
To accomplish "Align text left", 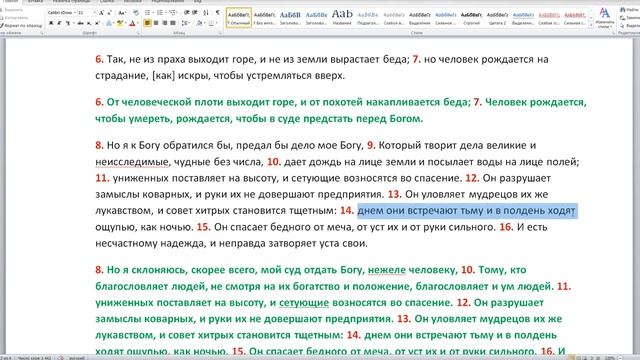I will pos(147,23).
